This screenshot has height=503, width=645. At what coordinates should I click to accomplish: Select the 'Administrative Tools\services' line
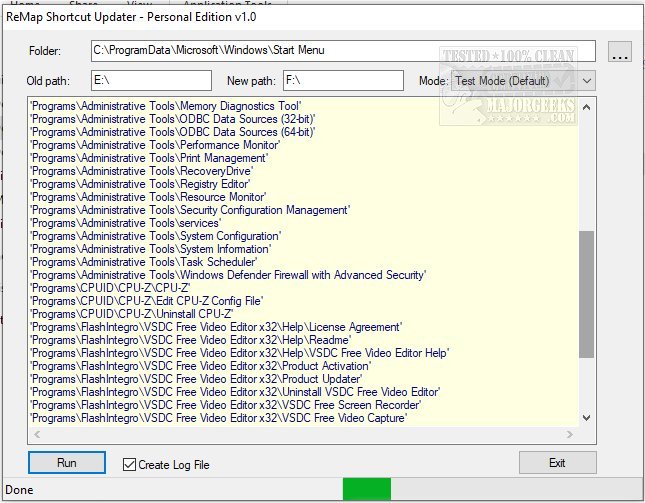click(125, 223)
